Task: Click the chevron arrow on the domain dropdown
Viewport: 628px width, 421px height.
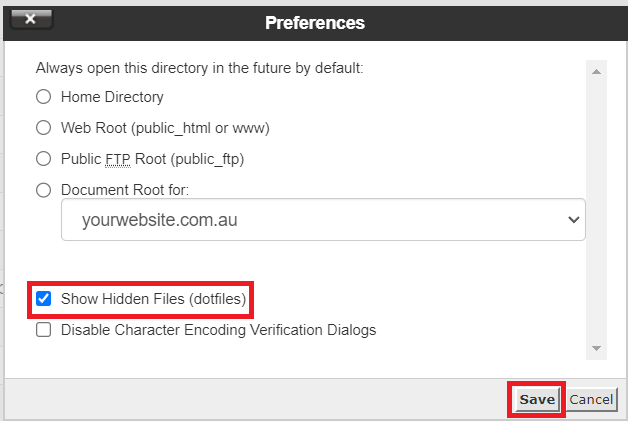Action: click(573, 218)
